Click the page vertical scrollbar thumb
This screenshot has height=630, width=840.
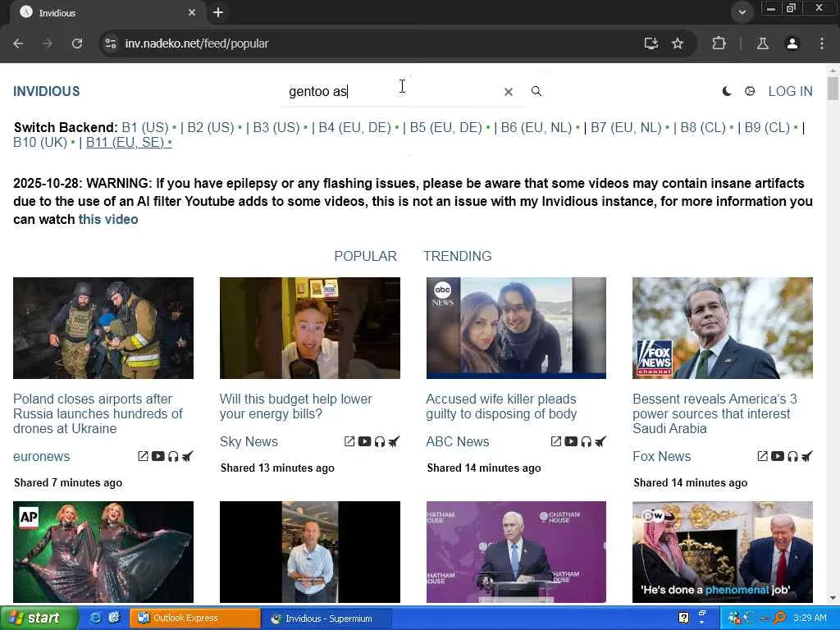[833, 88]
